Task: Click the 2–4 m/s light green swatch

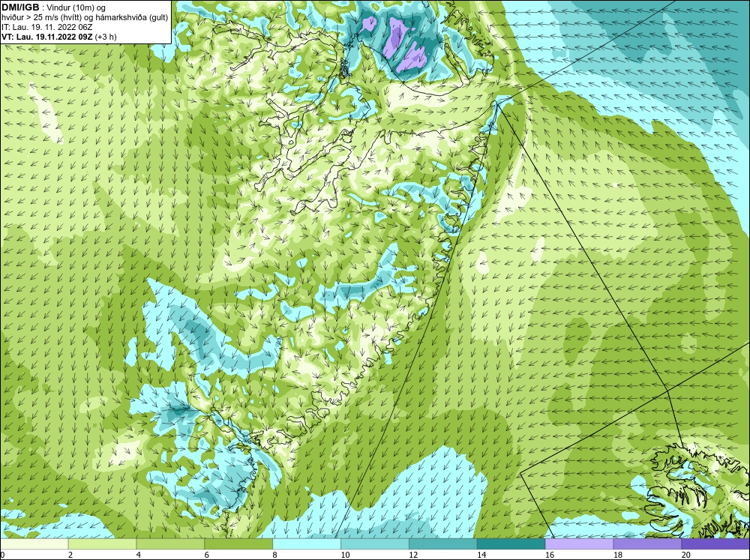Action: coord(102,544)
